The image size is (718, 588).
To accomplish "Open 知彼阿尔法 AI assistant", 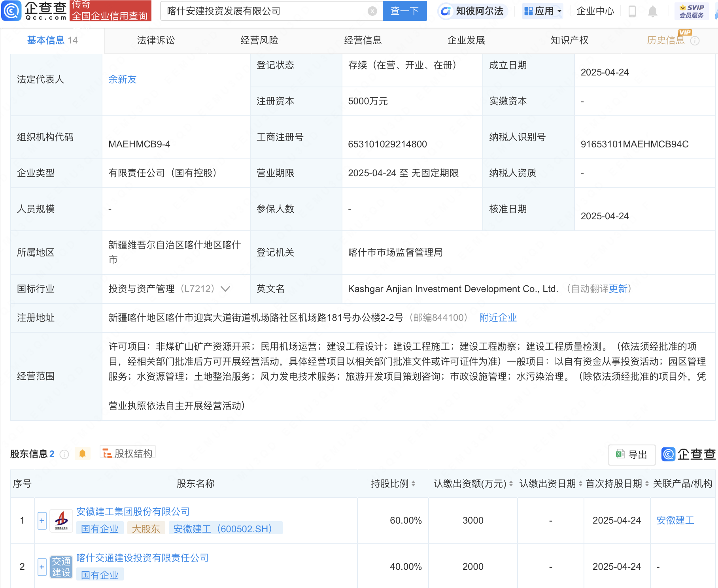I will click(x=472, y=11).
